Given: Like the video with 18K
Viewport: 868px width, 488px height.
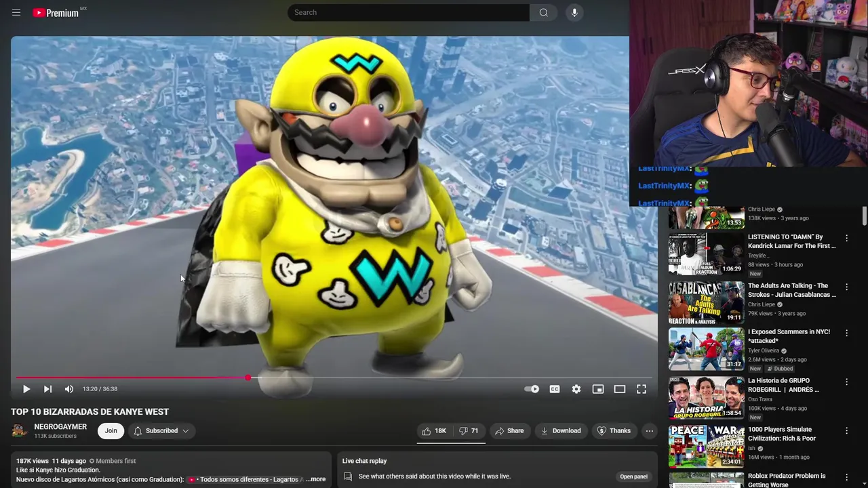Looking at the screenshot, I should 434,430.
